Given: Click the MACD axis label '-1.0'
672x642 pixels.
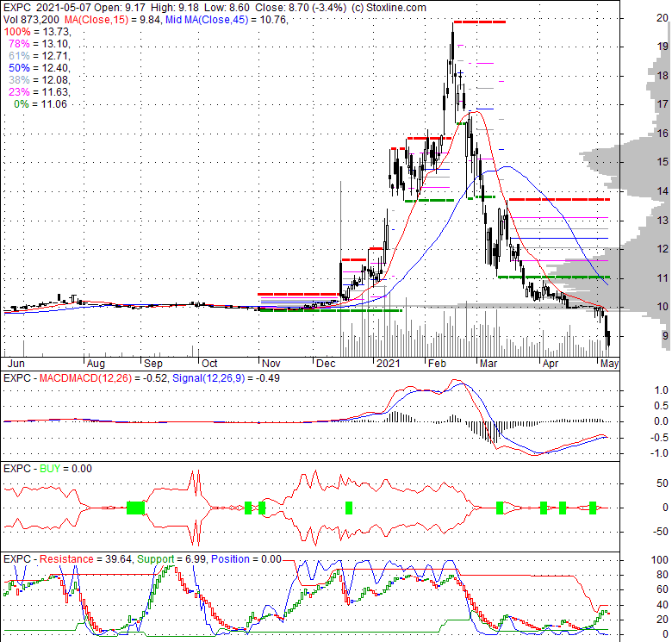Looking at the screenshot, I should (659, 453).
